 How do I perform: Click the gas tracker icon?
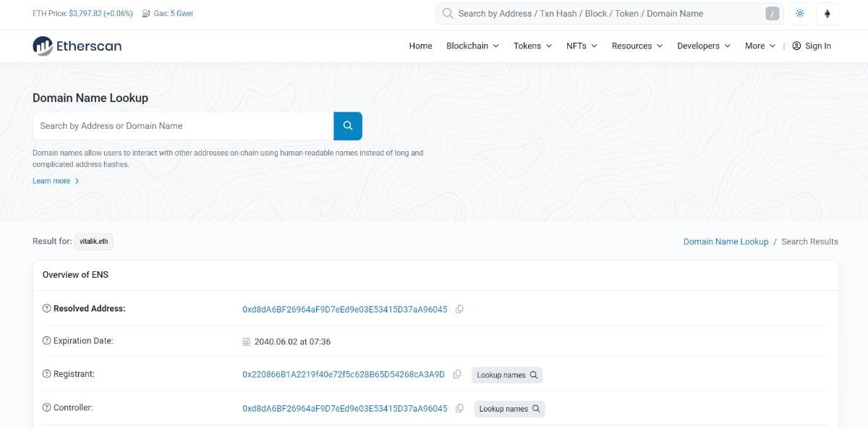click(147, 13)
